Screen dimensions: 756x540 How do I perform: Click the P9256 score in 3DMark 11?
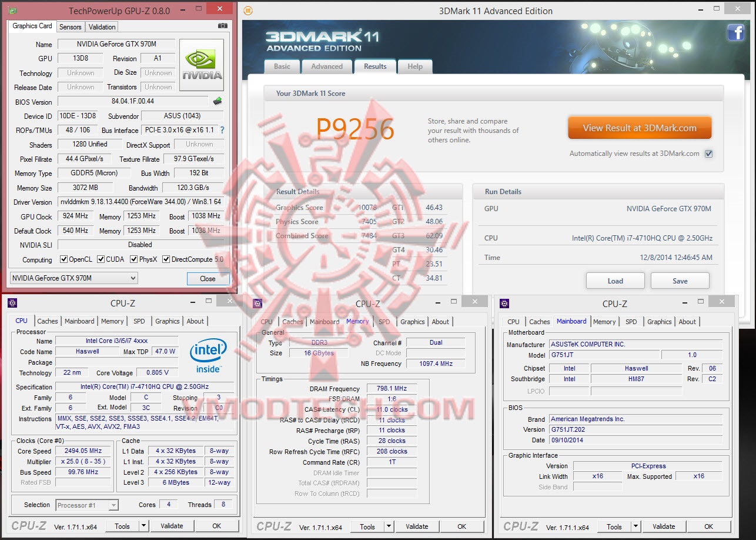point(355,128)
